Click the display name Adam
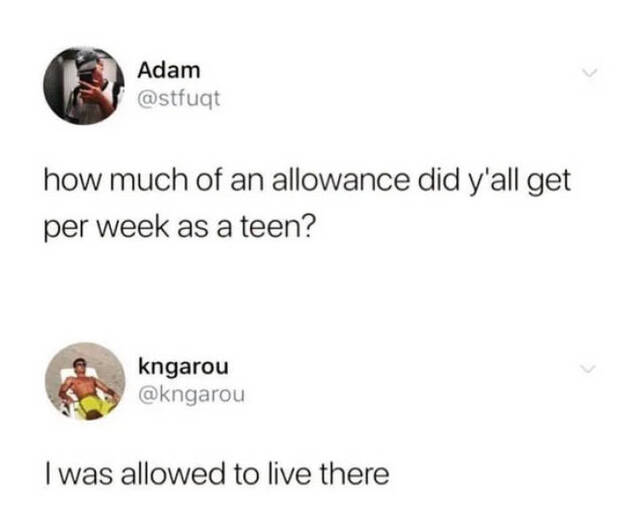The image size is (640, 532). tap(169, 70)
